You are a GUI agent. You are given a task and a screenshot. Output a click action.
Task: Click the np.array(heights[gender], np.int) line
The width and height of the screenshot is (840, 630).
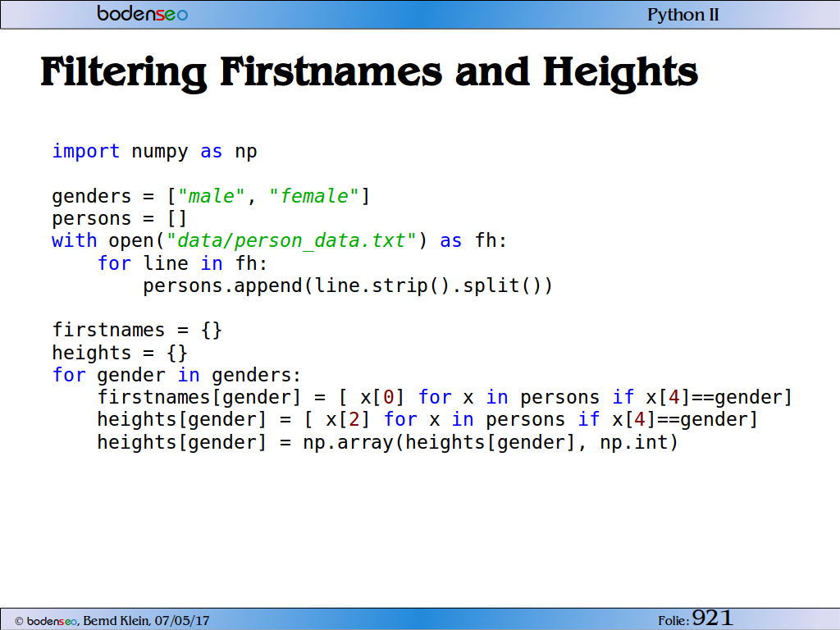[x=387, y=442]
